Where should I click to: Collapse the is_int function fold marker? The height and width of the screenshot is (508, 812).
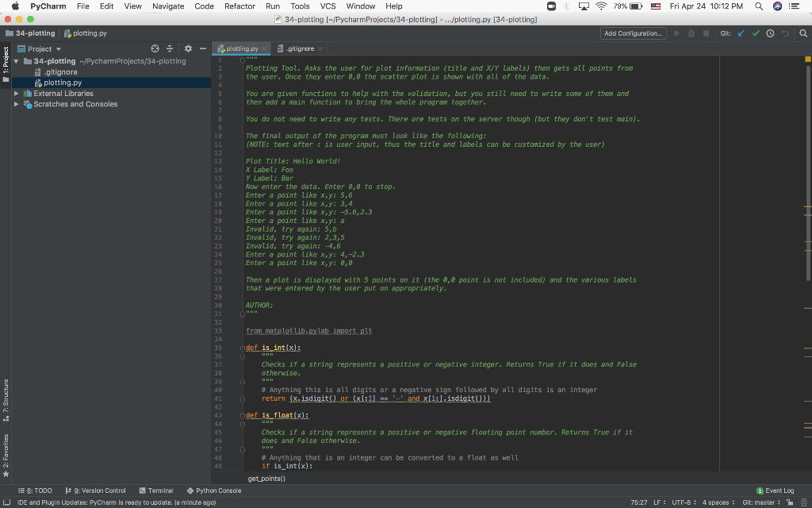pyautogui.click(x=243, y=348)
